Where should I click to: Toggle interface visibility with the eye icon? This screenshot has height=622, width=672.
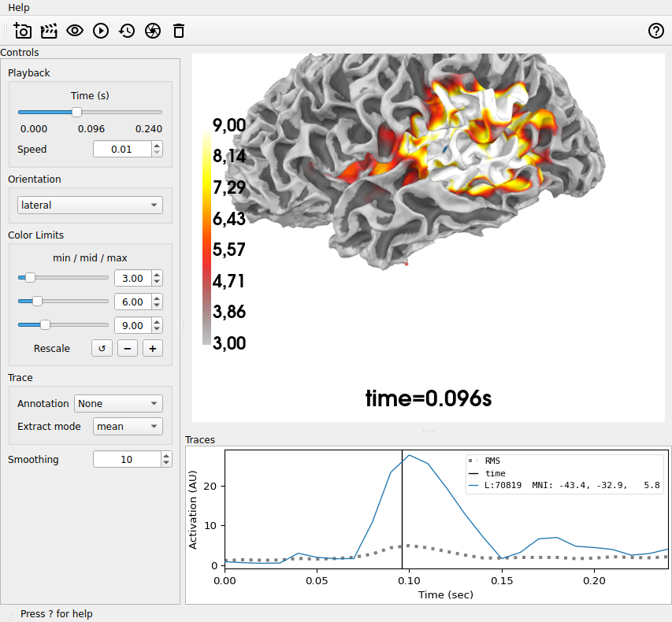[75, 31]
